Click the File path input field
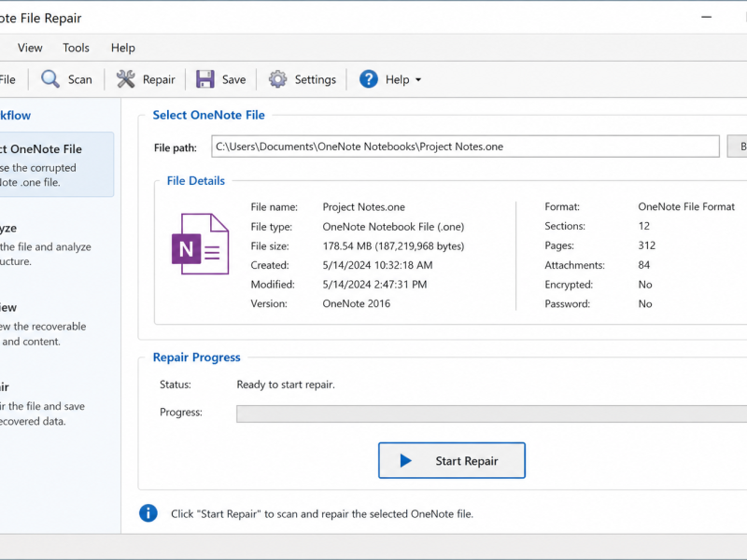Image resolution: width=747 pixels, height=560 pixels. 465,147
